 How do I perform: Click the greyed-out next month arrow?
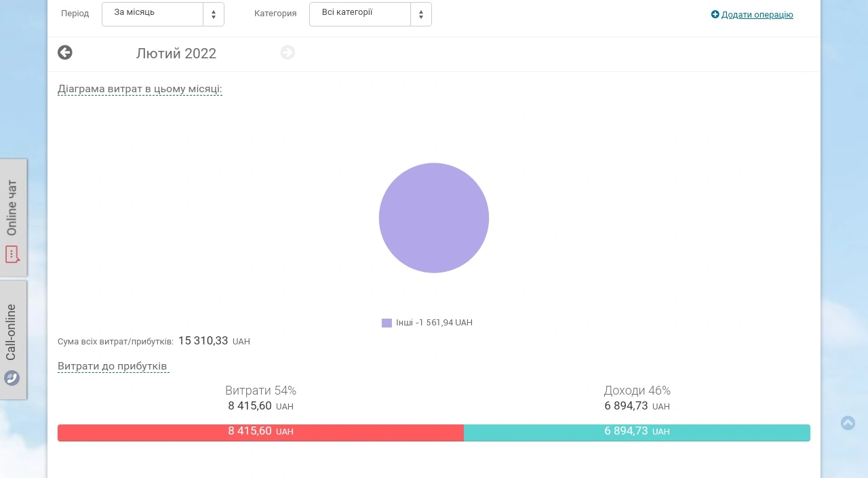coord(288,52)
